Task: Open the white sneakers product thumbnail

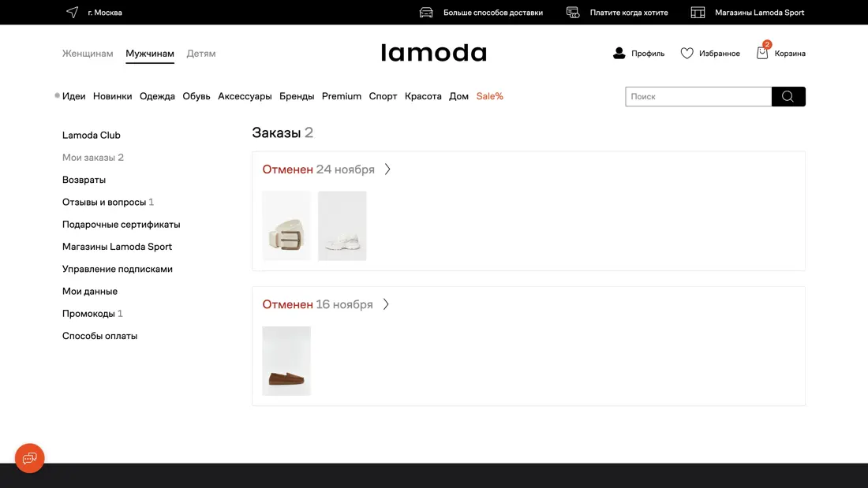Action: [342, 225]
